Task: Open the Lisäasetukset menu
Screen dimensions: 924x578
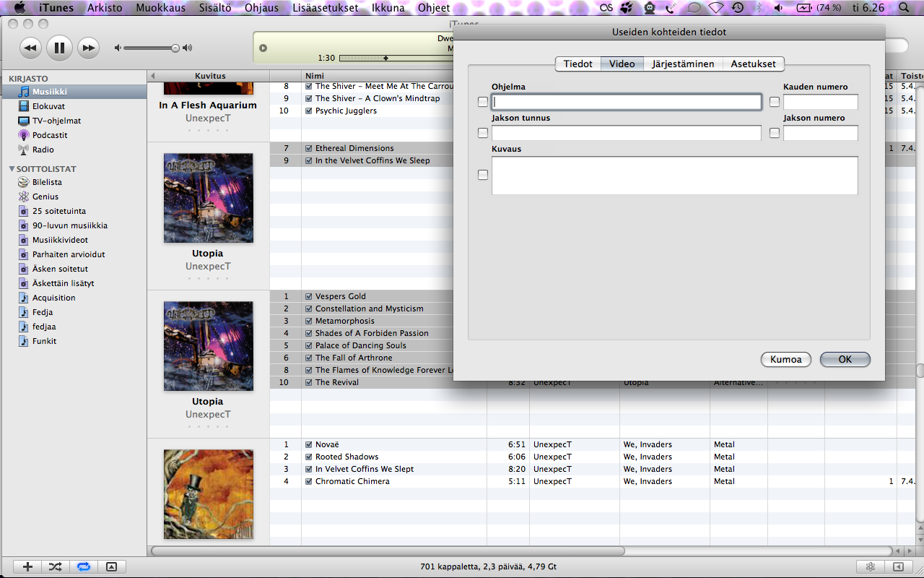Action: click(x=326, y=8)
